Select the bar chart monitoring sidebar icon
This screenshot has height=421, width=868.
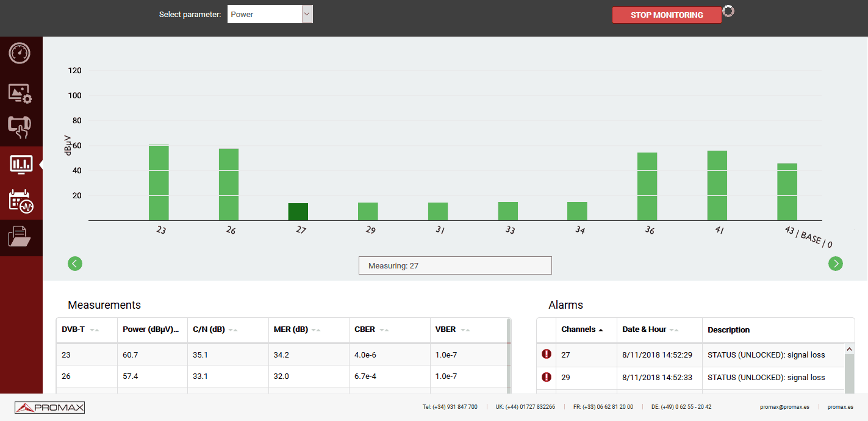point(21,164)
